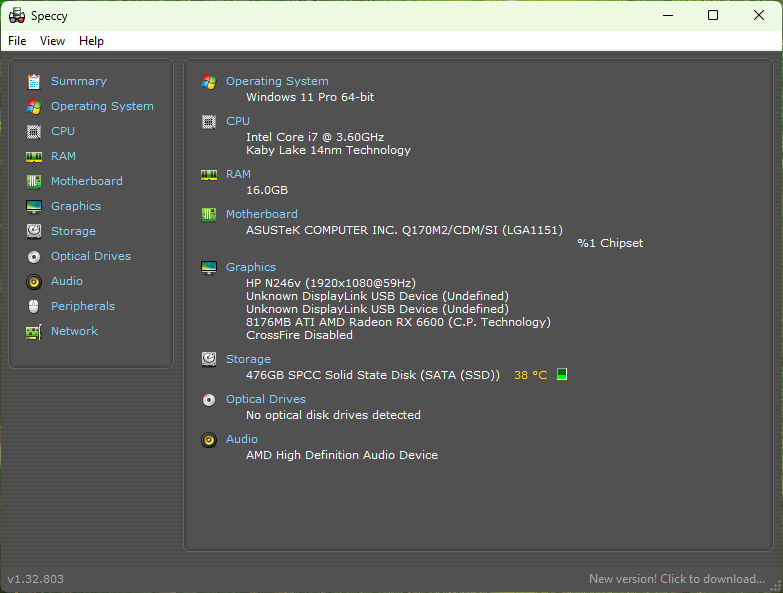Click the Windows flag icon in main panel
Screen dimensions: 783x593
(x=209, y=81)
